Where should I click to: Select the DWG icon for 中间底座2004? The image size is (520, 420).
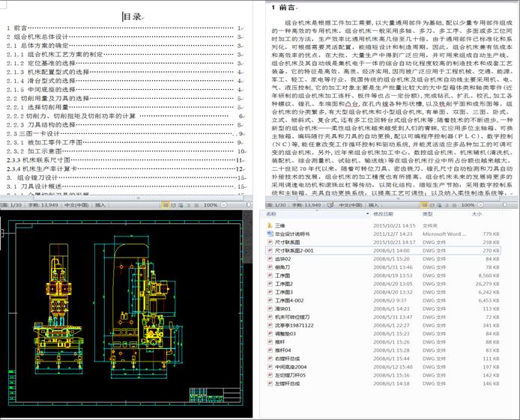270,367
